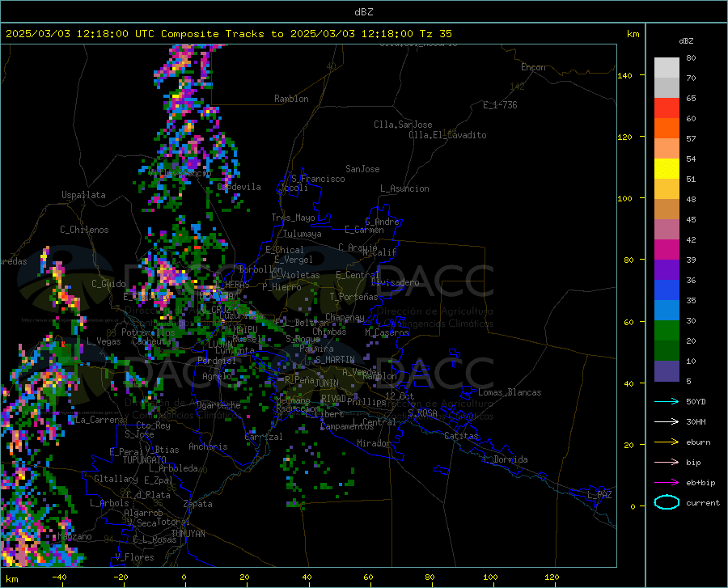Click the Phillips label
This screenshot has height=588, width=728.
pyautogui.click(x=366, y=402)
